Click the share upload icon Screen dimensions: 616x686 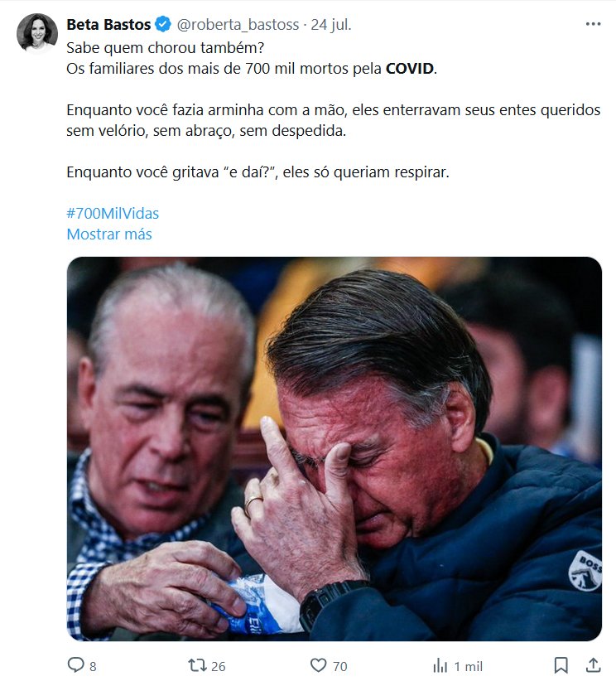pos(593,665)
